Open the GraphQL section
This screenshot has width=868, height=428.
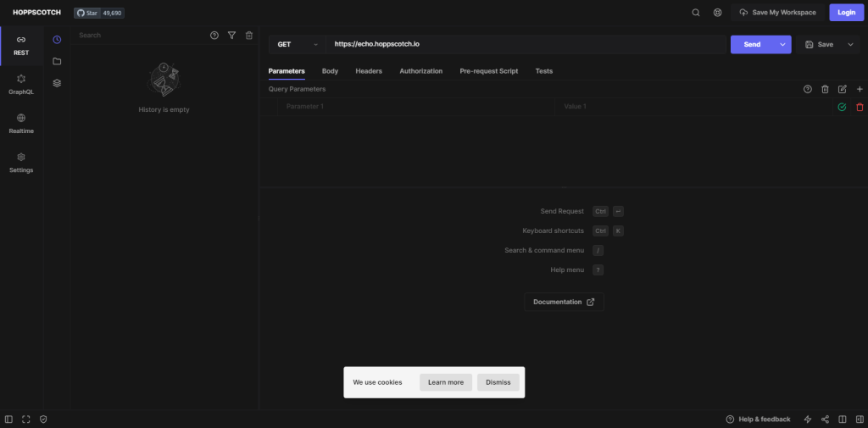coord(21,85)
